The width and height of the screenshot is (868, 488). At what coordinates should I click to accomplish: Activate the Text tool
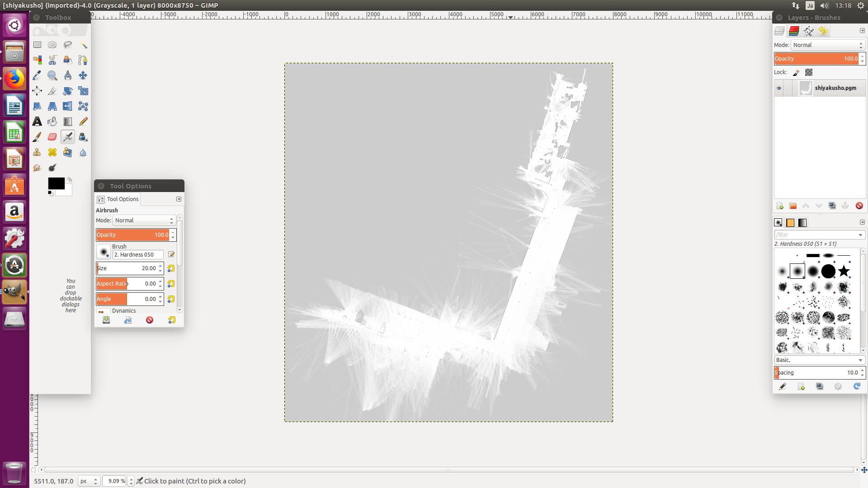(37, 122)
